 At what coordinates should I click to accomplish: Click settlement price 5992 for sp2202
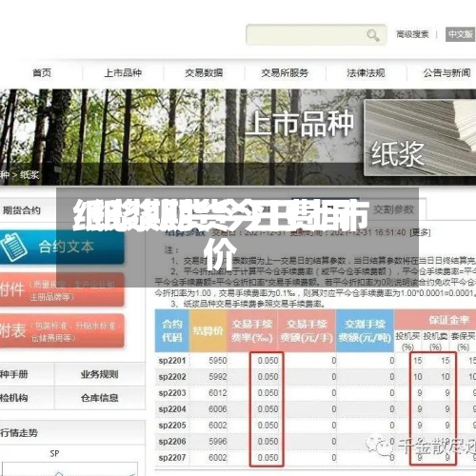(x=218, y=377)
